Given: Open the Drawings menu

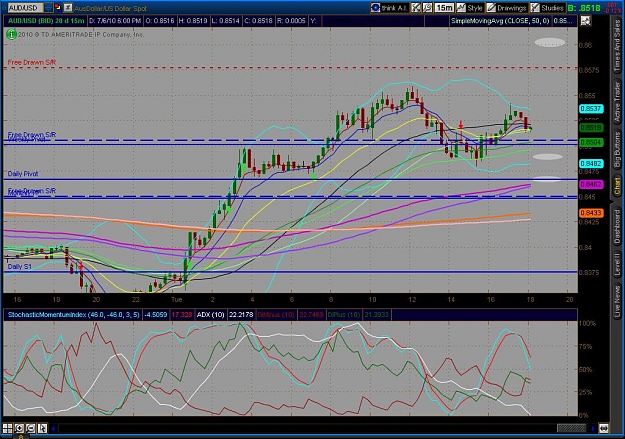Looking at the screenshot, I should click(507, 8).
